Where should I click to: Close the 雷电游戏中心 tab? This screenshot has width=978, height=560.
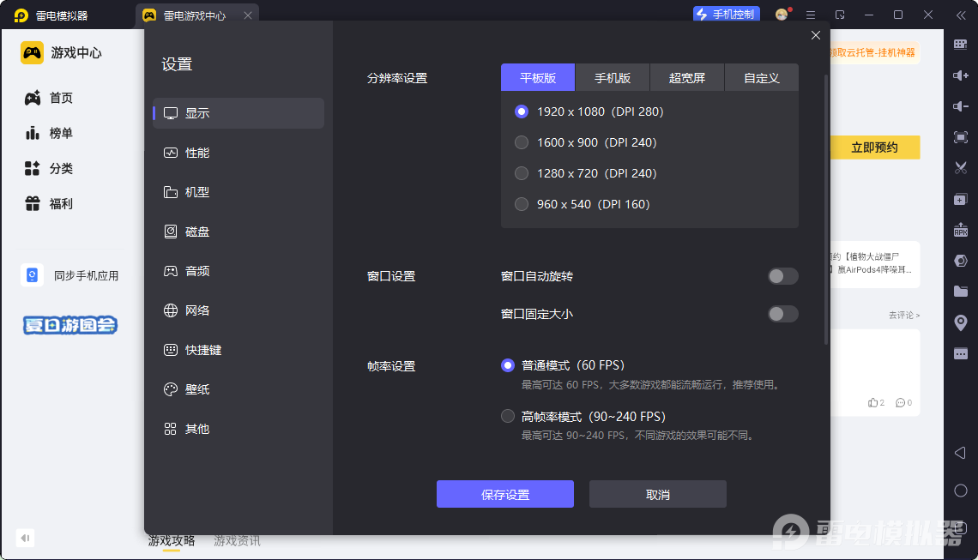[248, 15]
